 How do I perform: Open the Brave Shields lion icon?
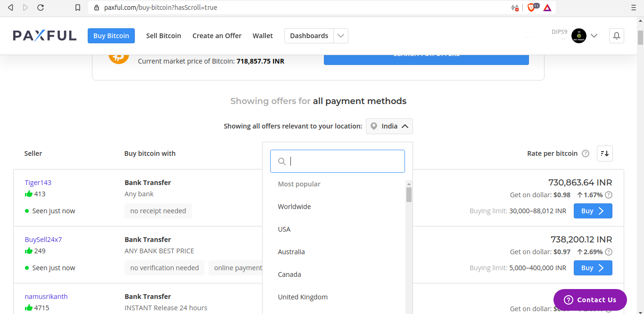click(531, 8)
